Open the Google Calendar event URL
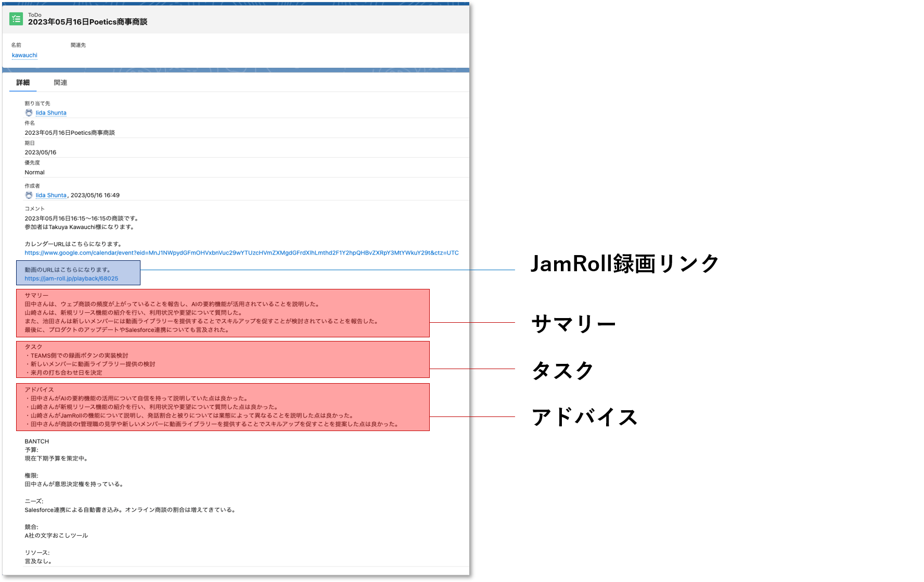 pyautogui.click(x=241, y=252)
